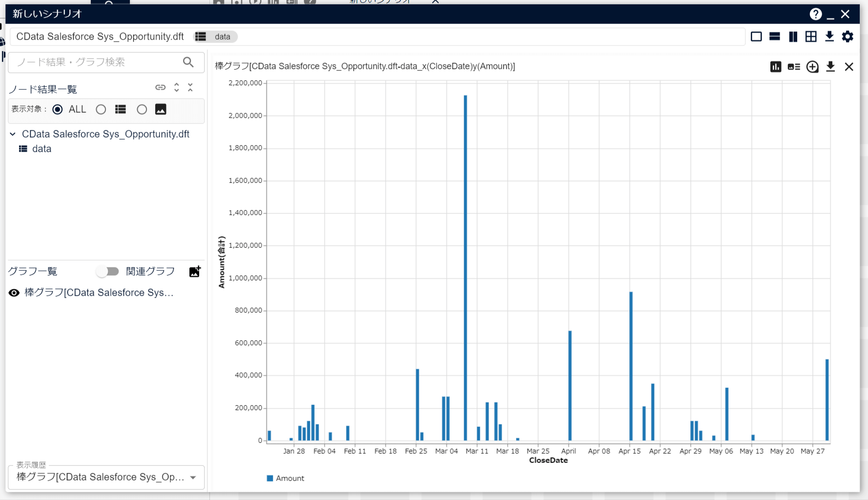Open the help question mark icon
The image size is (868, 500).
[815, 14]
